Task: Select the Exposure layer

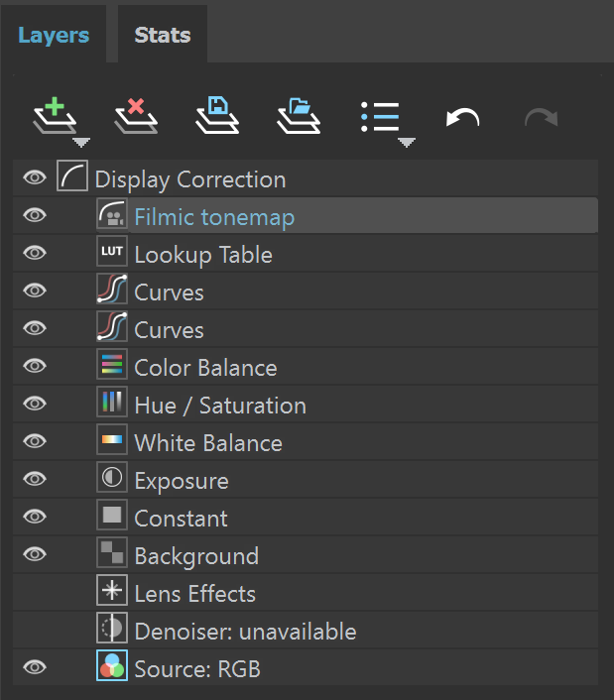Action: point(306,479)
